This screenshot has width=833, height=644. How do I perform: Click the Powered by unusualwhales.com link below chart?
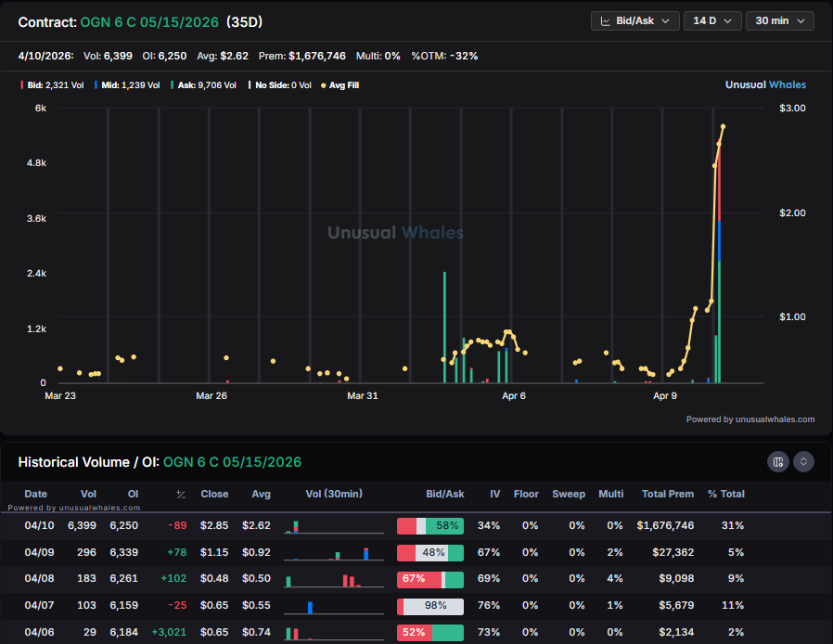(x=752, y=419)
